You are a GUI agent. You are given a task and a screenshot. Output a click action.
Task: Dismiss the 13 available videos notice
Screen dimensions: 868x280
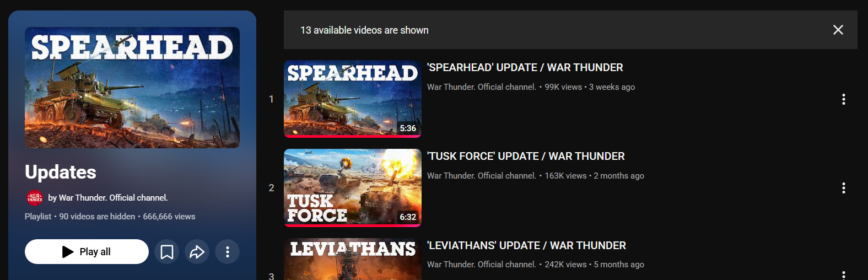point(838,30)
